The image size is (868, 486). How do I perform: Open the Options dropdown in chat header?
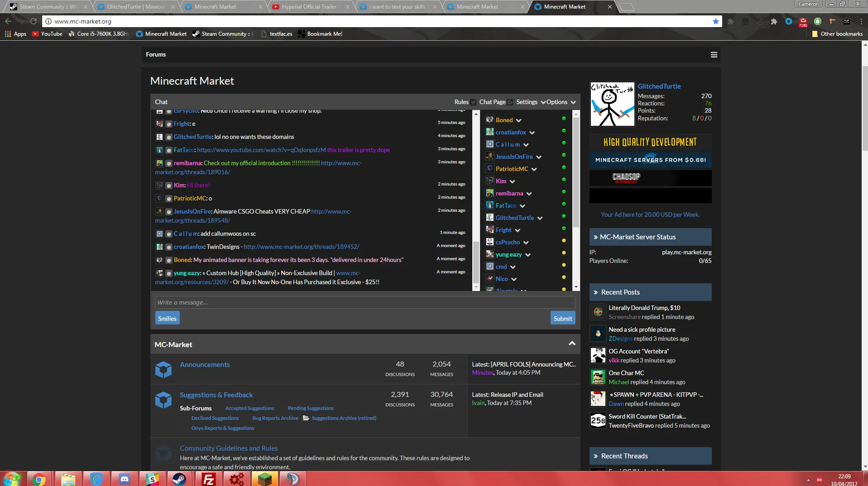click(561, 102)
